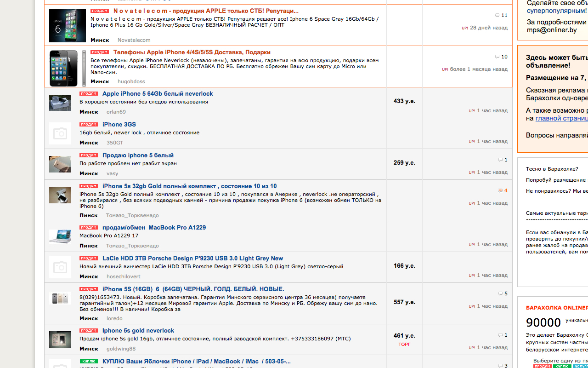Open 'Телефоны Apple iPhone 4/4S/5/5S Доставка, Подарки' listing
The height and width of the screenshot is (368, 588).
pos(192,52)
